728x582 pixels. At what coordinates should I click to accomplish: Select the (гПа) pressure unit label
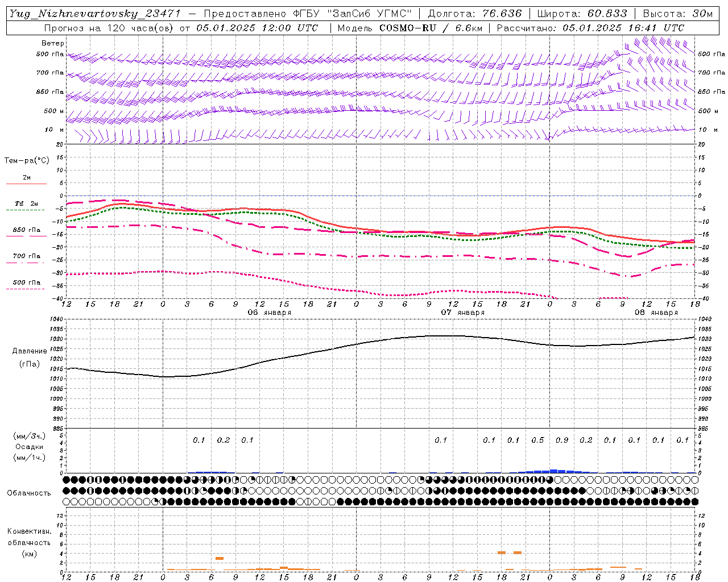pos(29,364)
